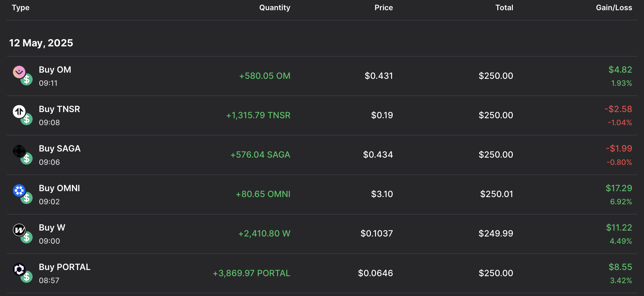
Task: Sort by Quantity column header
Action: pyautogui.click(x=274, y=8)
